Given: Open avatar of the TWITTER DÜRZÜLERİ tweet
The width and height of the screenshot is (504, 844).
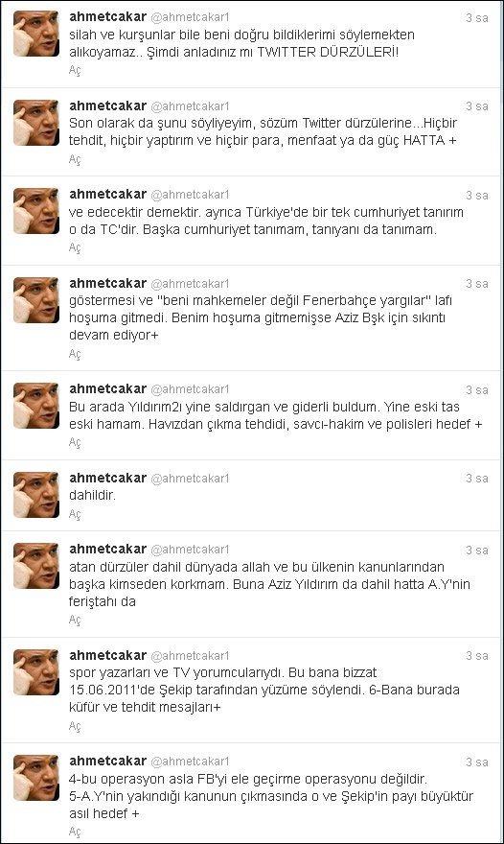Looking at the screenshot, I should coord(36,34).
